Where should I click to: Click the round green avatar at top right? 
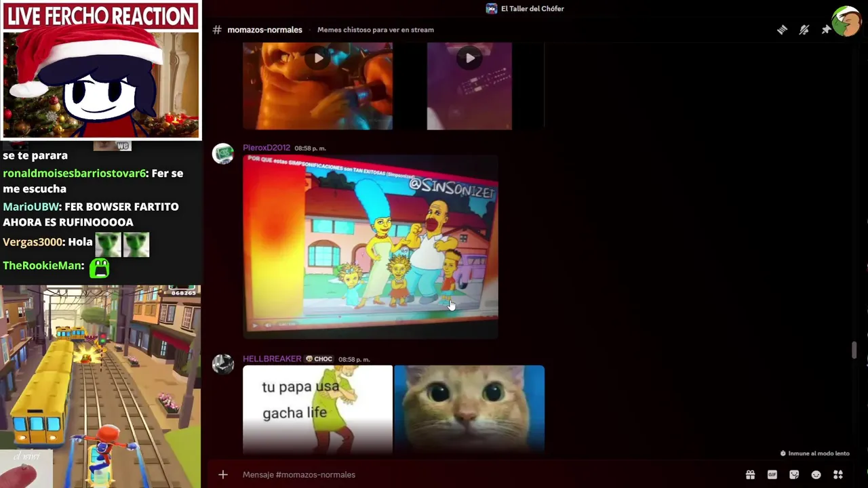click(x=847, y=21)
